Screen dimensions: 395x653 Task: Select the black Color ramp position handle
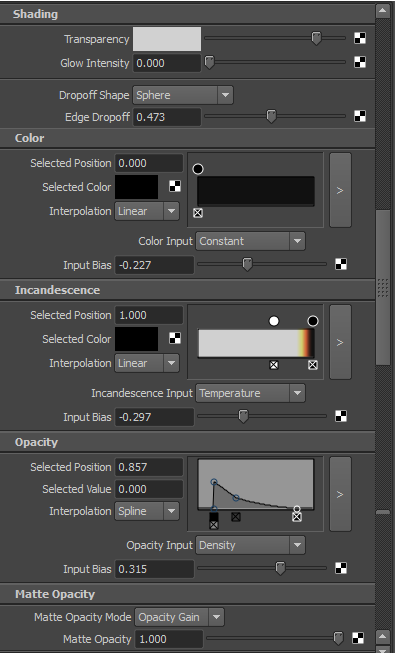pyautogui.click(x=198, y=169)
